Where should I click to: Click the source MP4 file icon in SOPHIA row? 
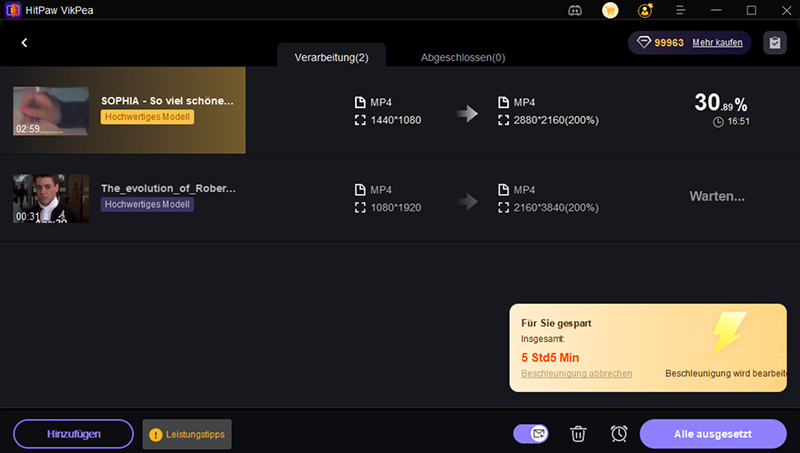point(360,103)
